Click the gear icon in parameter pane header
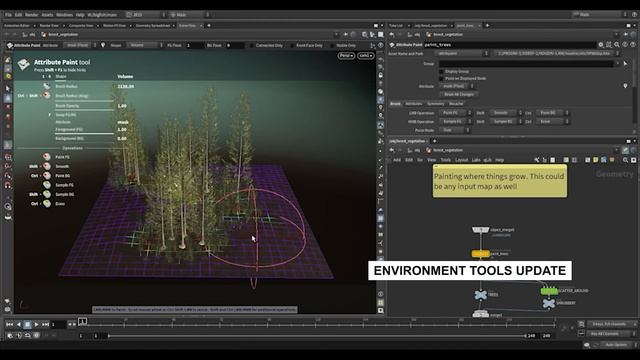 [601, 45]
